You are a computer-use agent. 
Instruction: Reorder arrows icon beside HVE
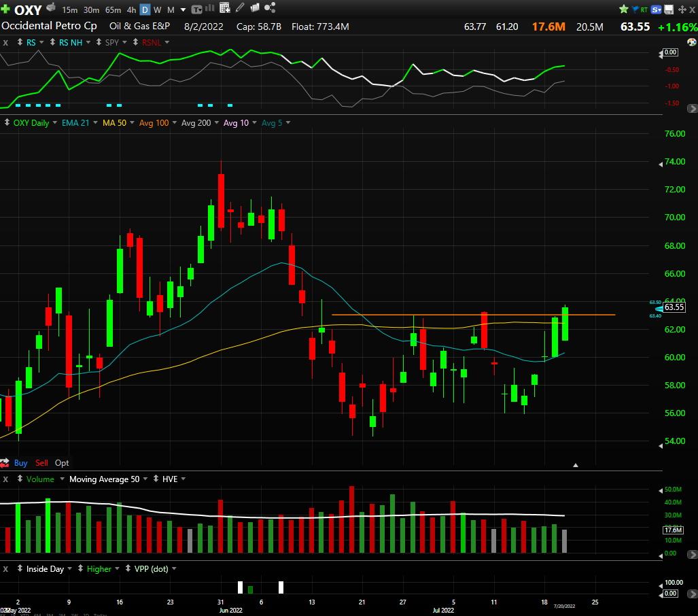[x=156, y=479]
